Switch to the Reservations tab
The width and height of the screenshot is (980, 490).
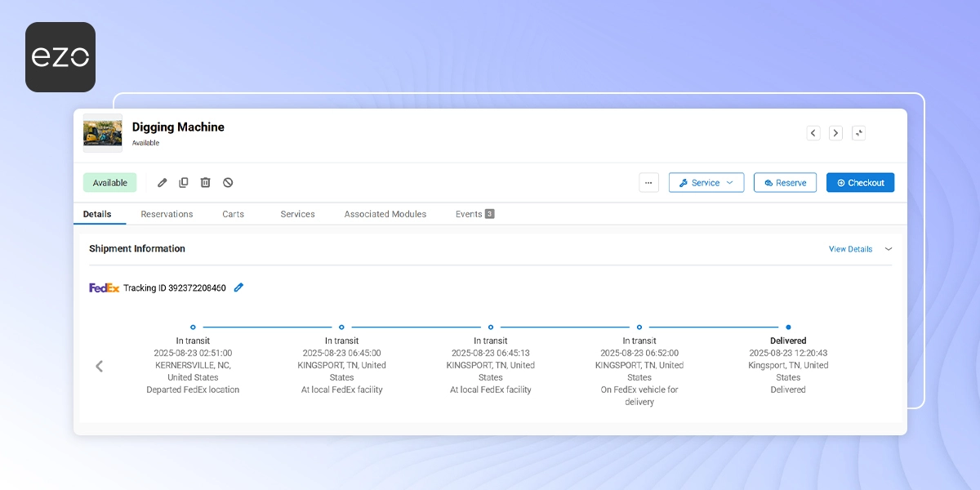(167, 213)
